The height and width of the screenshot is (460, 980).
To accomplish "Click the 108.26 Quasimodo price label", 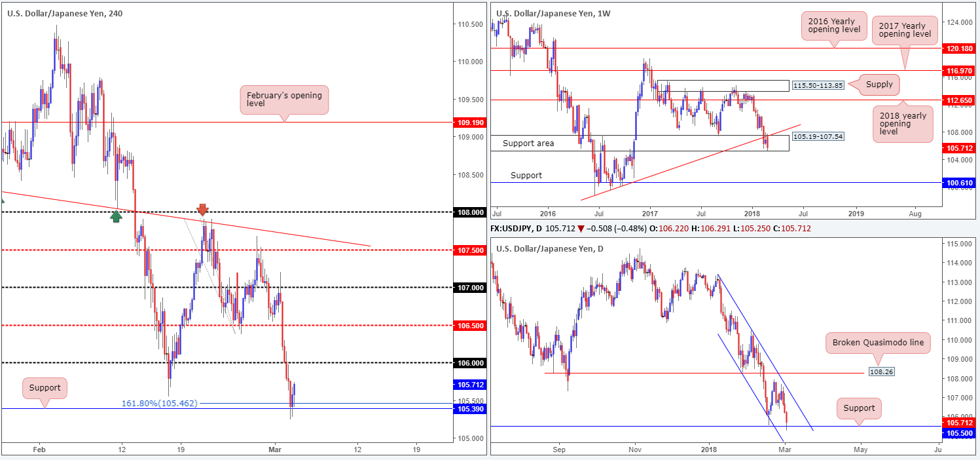I will pyautogui.click(x=881, y=372).
